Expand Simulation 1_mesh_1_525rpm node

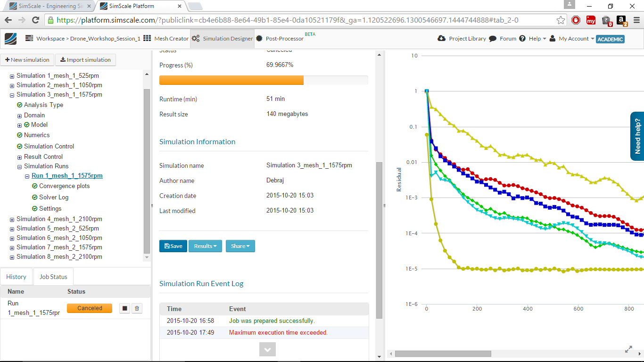click(x=12, y=76)
